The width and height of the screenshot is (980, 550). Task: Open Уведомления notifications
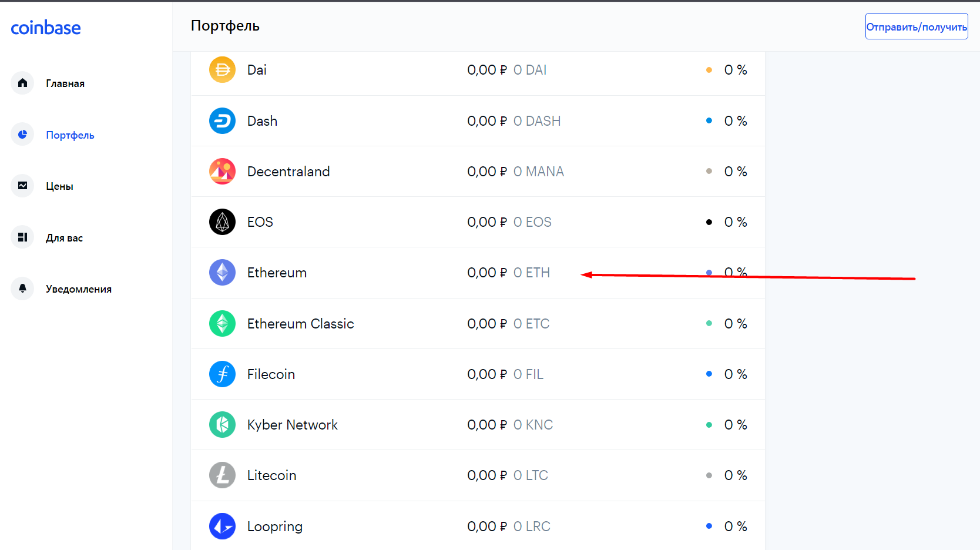pyautogui.click(x=78, y=289)
